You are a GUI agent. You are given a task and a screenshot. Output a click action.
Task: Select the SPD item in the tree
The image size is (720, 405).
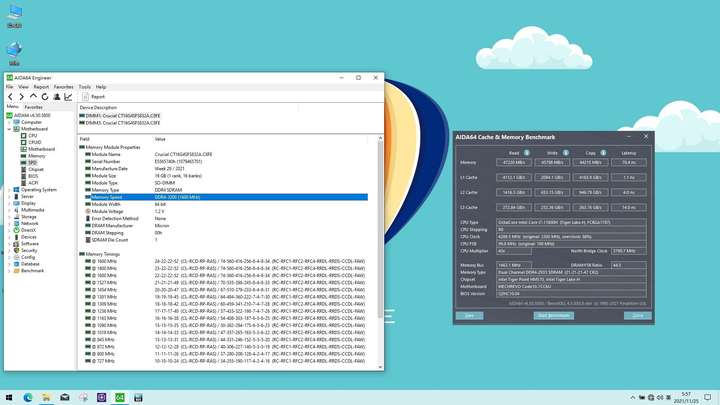click(32, 163)
